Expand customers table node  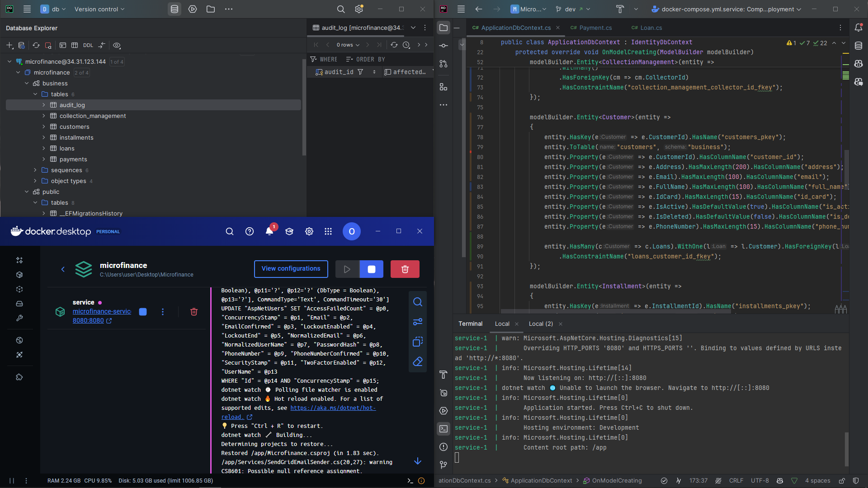pos(44,127)
